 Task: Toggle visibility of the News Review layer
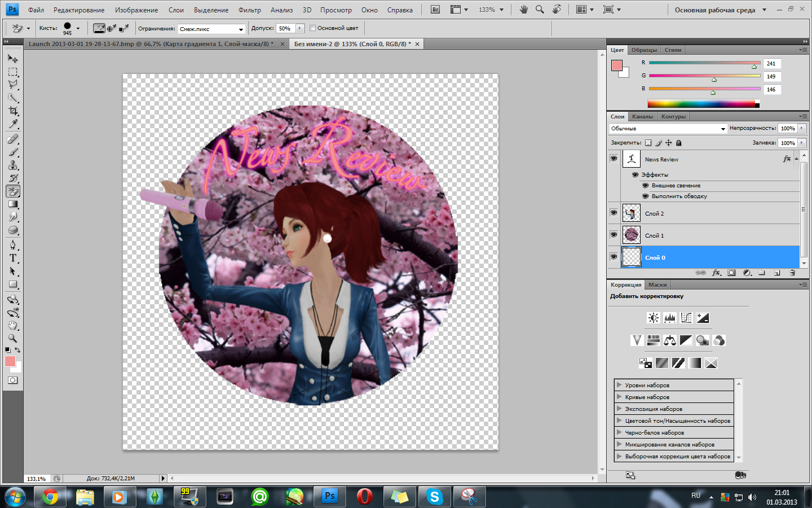(x=614, y=159)
